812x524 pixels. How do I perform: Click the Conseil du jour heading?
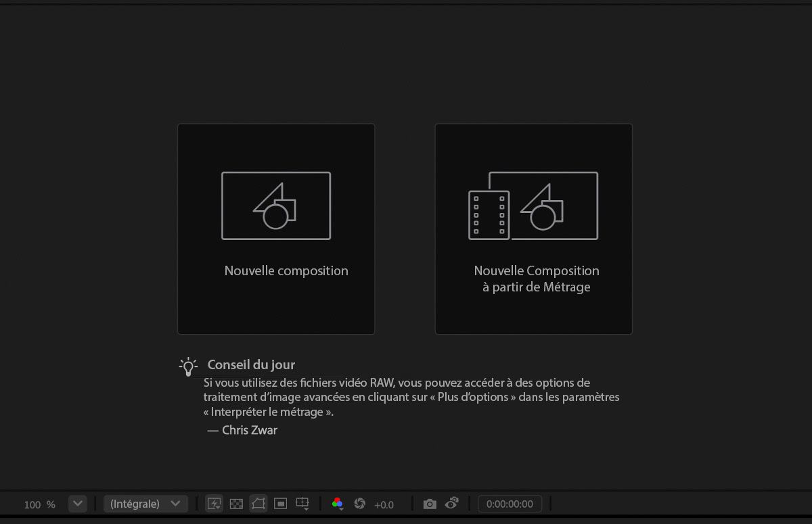coord(251,364)
